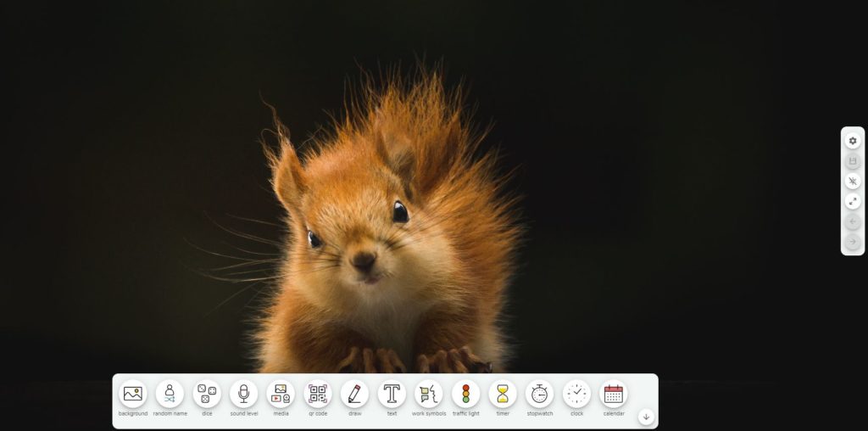868x431 pixels.
Task: Click the save disk icon
Action: (x=853, y=161)
